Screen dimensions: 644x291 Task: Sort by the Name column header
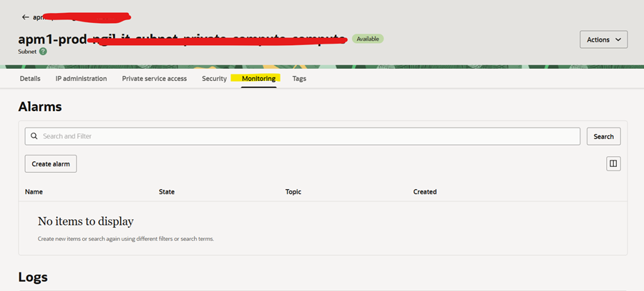click(x=34, y=192)
